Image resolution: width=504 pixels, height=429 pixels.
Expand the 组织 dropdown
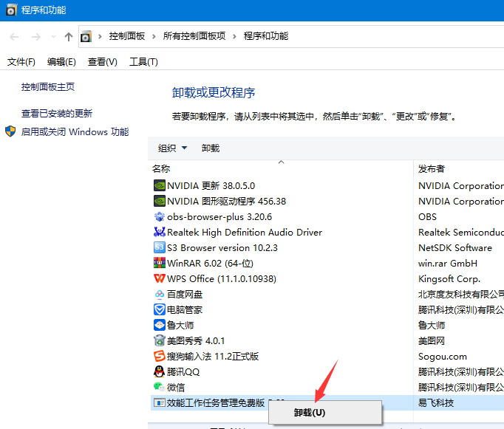[x=185, y=148]
